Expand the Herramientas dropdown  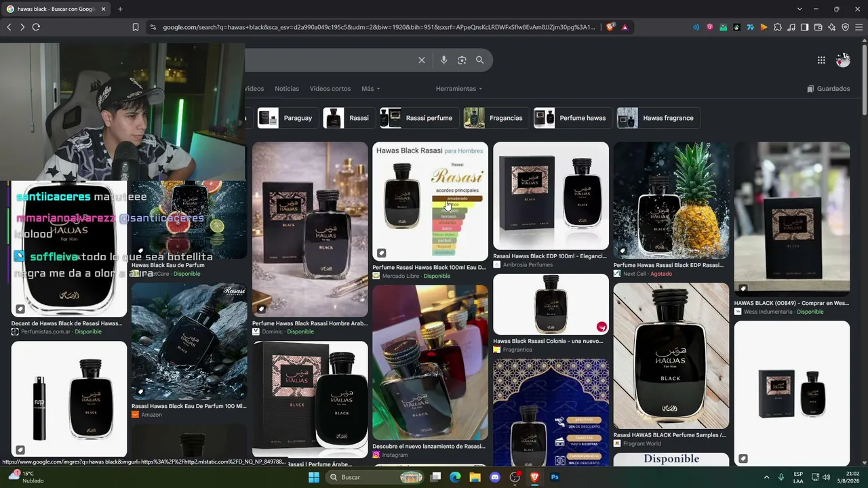click(x=459, y=89)
